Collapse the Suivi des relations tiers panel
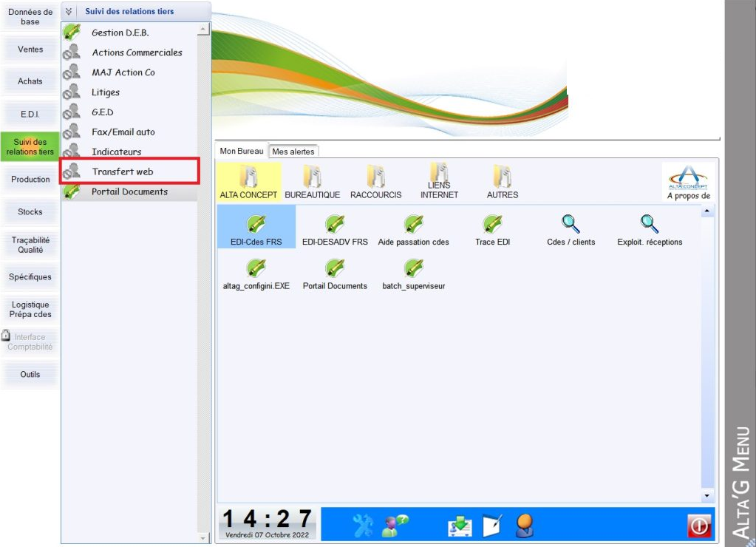This screenshot has width=756, height=547. point(69,12)
